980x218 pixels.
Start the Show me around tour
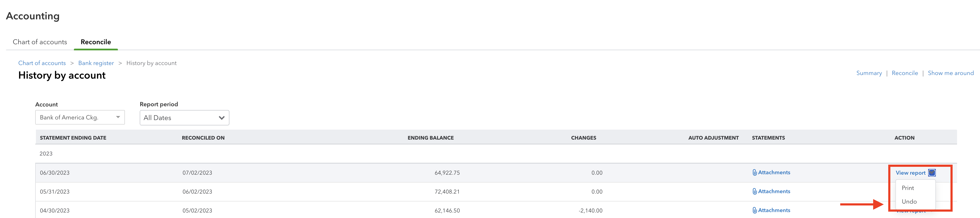pos(951,73)
